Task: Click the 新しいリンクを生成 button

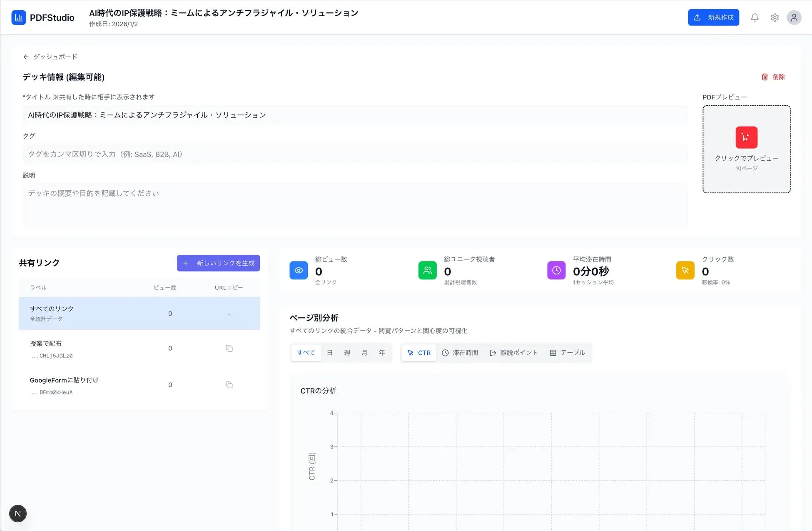Action: [x=218, y=263]
